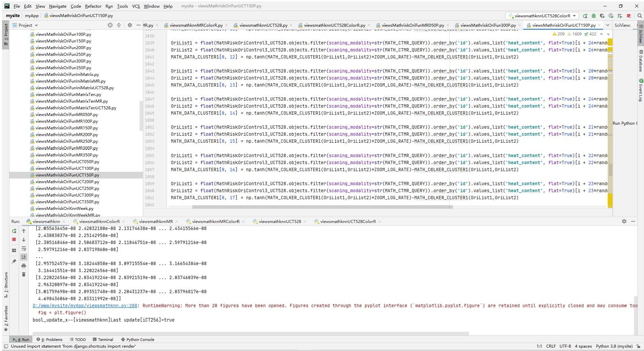Screen dimensions: 644x351
Task: Open UTF-8 encoding selector
Action: tap(565, 346)
